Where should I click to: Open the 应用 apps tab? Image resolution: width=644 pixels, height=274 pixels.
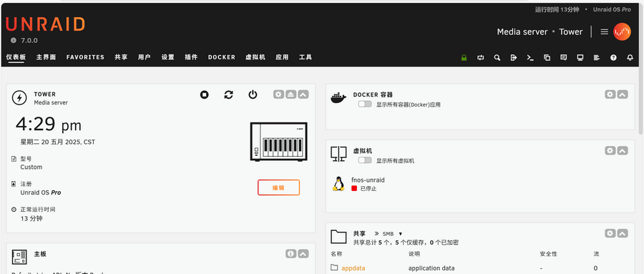tap(282, 57)
